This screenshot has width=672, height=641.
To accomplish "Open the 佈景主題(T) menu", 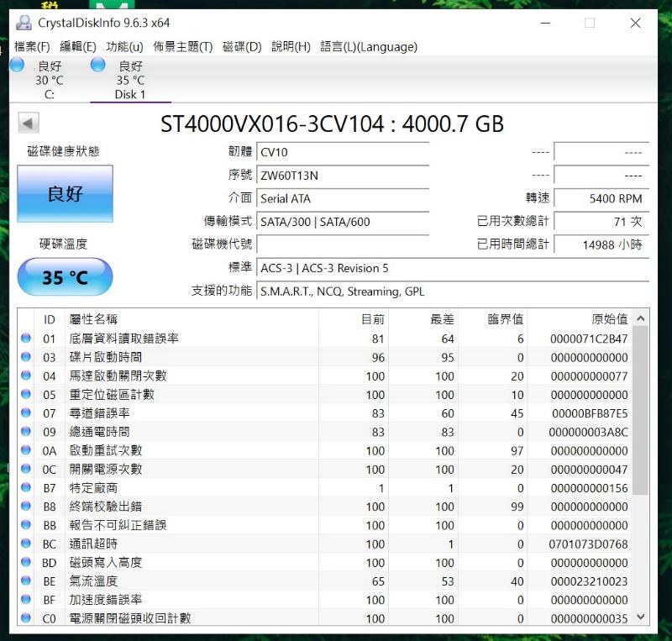I will coord(182,47).
